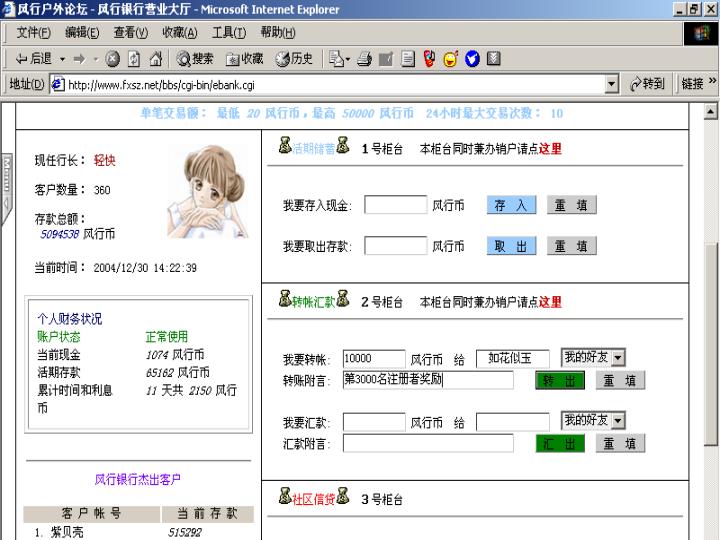Open the Favorites (收藏) toolbar button

tap(244, 58)
